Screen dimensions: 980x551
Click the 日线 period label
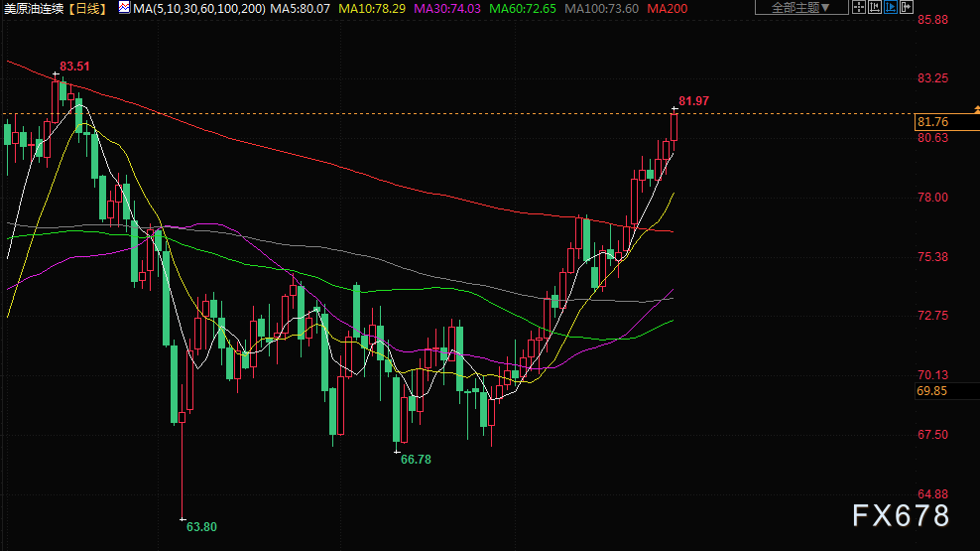pos(90,8)
